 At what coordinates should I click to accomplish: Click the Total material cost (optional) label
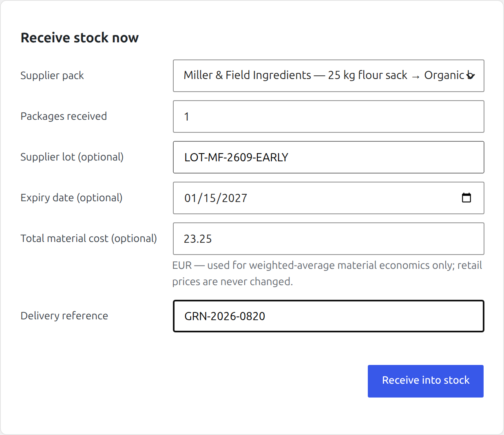point(88,239)
